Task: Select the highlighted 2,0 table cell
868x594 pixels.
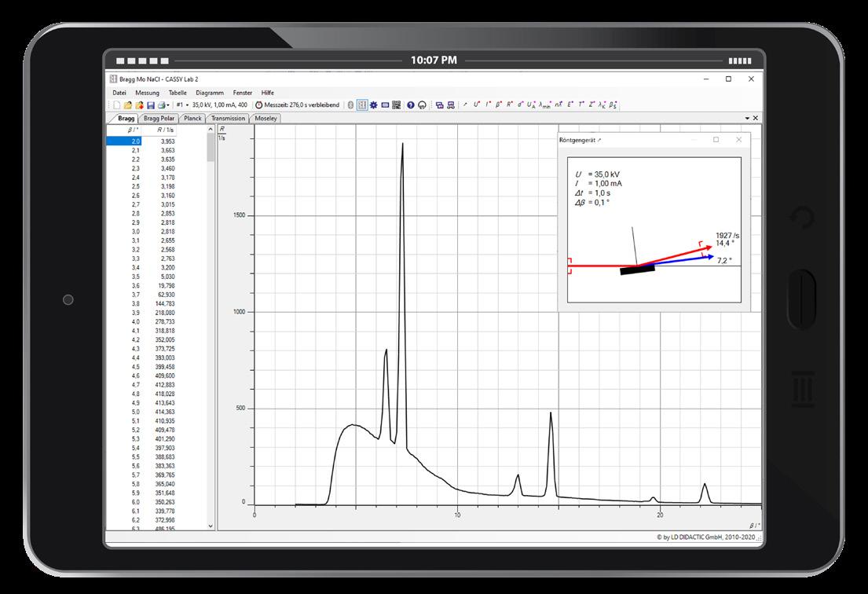Action: point(124,141)
